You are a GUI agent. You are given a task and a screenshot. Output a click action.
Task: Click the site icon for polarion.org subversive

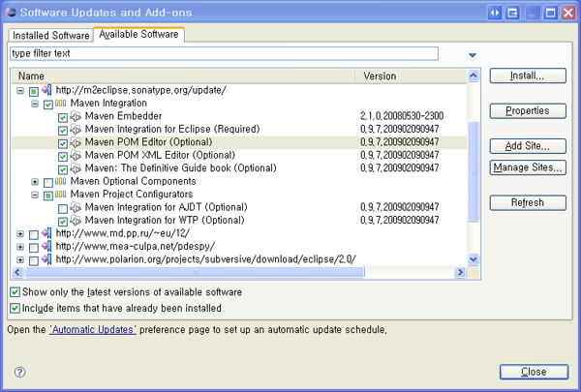[x=46, y=259]
